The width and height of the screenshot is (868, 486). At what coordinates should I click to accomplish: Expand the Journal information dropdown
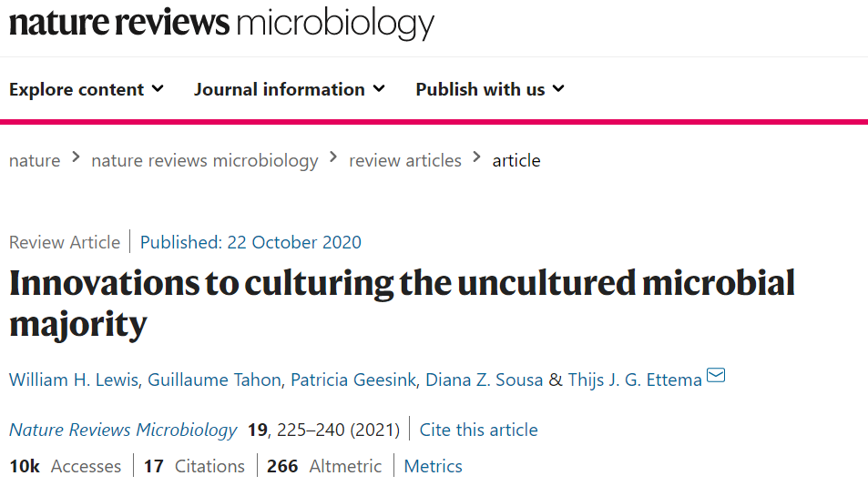(x=289, y=89)
